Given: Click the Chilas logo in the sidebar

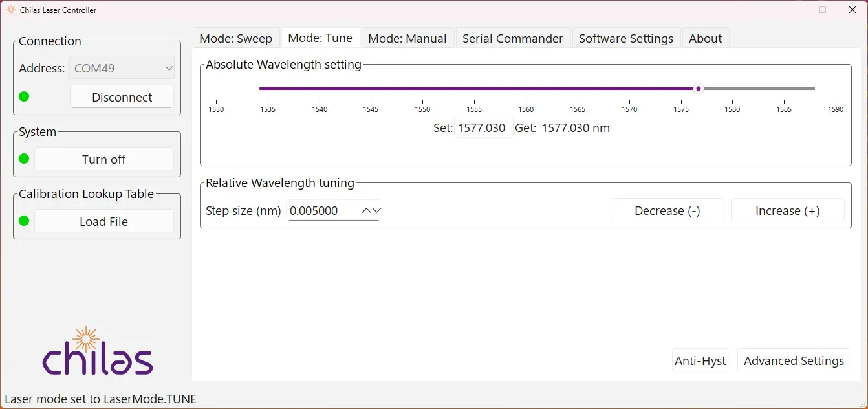Looking at the screenshot, I should click(97, 351).
